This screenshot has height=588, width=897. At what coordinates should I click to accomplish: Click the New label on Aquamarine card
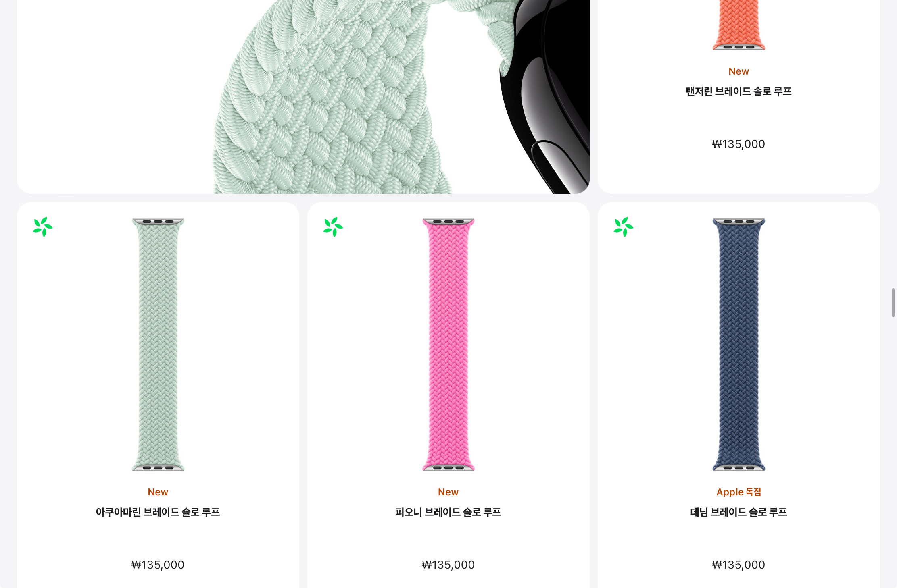(158, 492)
